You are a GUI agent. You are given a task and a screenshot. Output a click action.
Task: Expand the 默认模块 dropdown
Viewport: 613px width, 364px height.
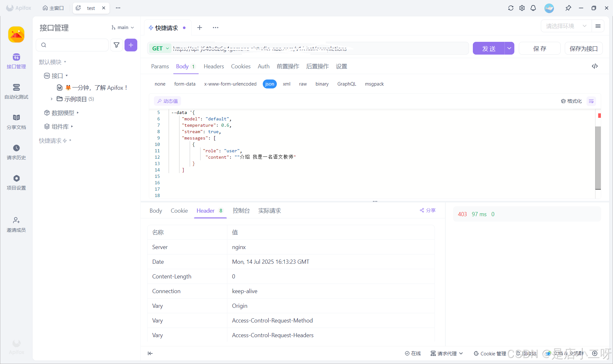point(53,62)
